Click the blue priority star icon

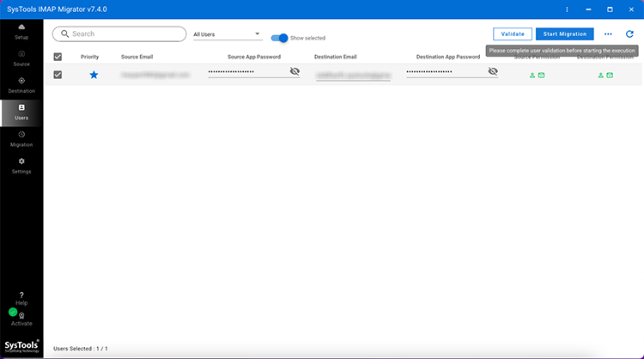(x=94, y=75)
